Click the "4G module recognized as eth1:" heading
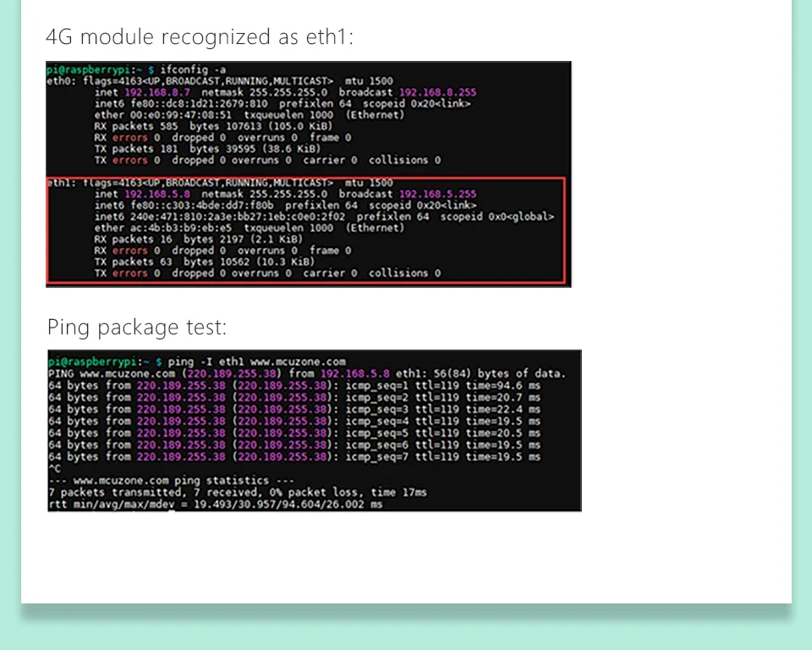The height and width of the screenshot is (650, 812). tap(199, 37)
